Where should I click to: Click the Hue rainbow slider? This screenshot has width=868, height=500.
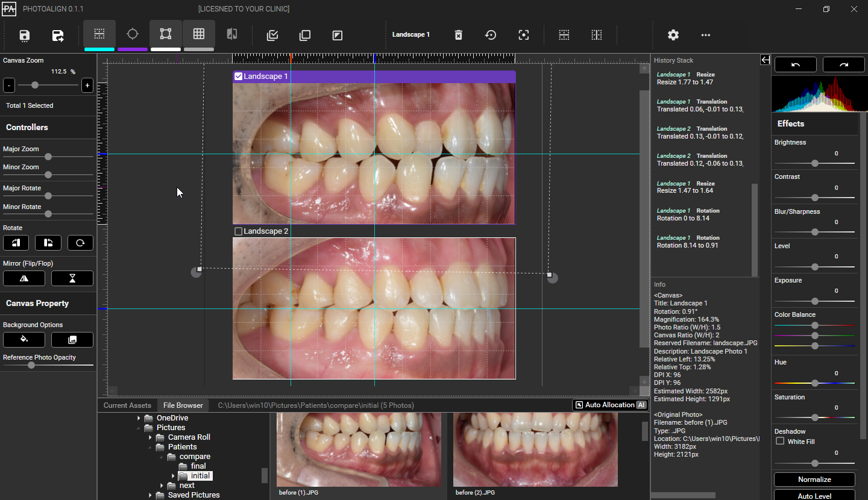(x=814, y=383)
